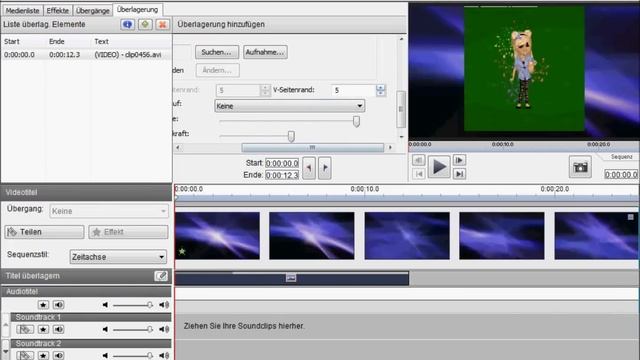Click the Suchen... button
This screenshot has width=640, height=360.
217,52
